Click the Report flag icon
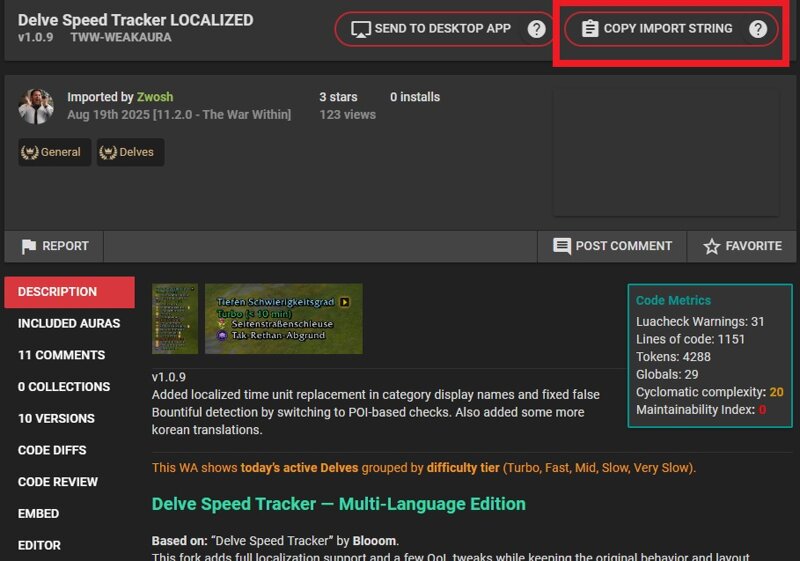Image resolution: width=800 pixels, height=561 pixels. pos(29,246)
